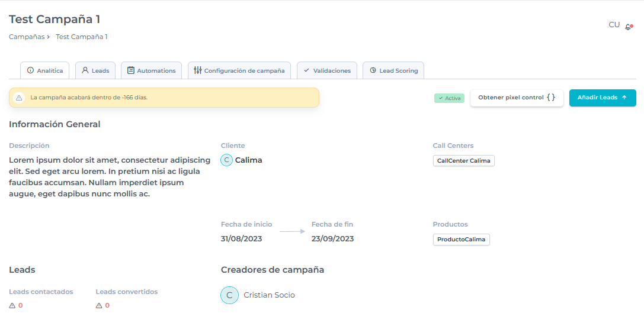Open the Lead Scoring tab
The width and height of the screenshot is (644, 323).
[x=393, y=70]
